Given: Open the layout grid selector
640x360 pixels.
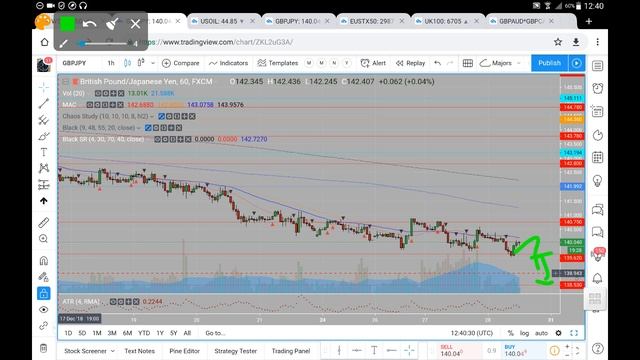Looking at the screenshot, I should pos(468,63).
